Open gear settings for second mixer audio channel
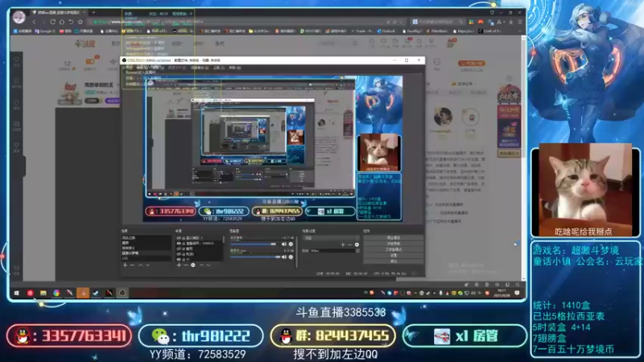Viewport: 644px width, 362px height. pos(291,257)
